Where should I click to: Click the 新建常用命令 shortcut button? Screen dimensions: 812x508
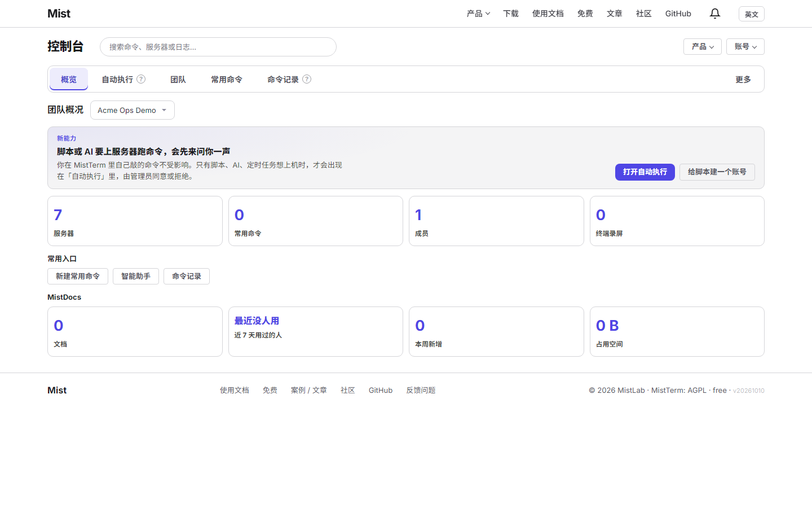click(x=78, y=276)
